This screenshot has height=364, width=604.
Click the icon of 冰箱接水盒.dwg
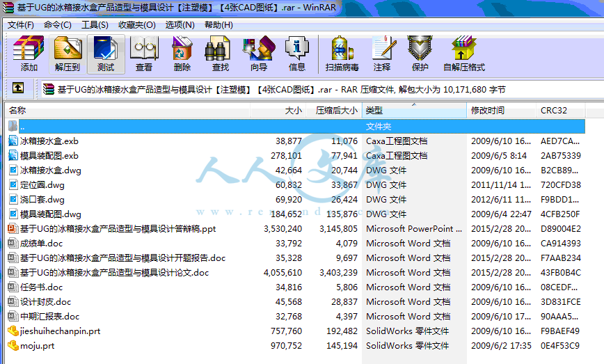[13, 171]
